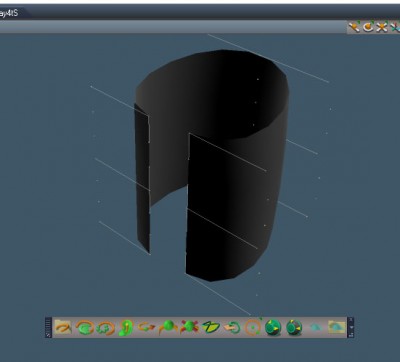Click green sphere with orange arrows icon
The width and height of the screenshot is (400, 362).
click(168, 327)
